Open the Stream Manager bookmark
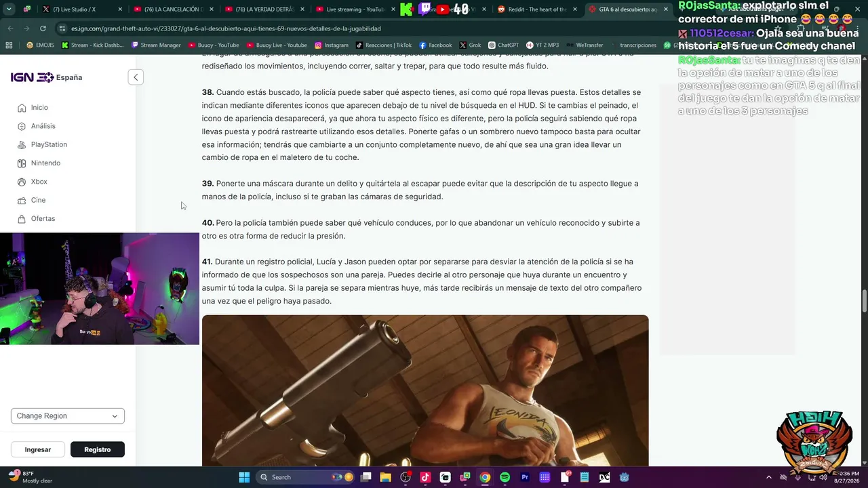The width and height of the screenshot is (868, 488). [157, 45]
